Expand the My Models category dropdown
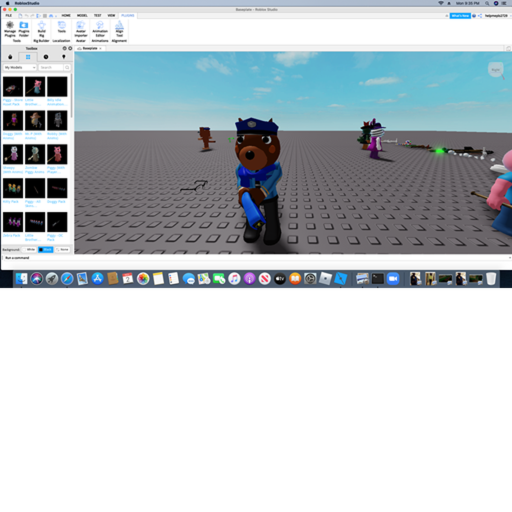The width and height of the screenshot is (512, 512). point(20,67)
